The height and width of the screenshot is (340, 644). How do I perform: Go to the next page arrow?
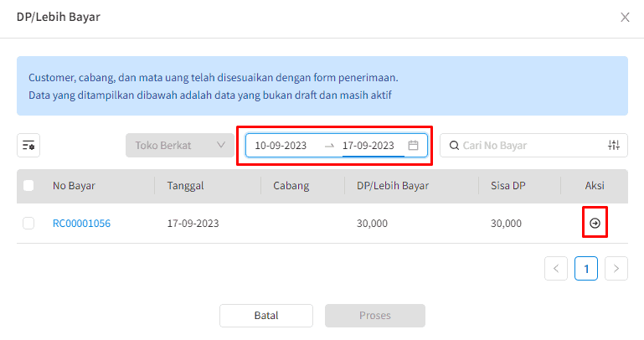tap(616, 269)
